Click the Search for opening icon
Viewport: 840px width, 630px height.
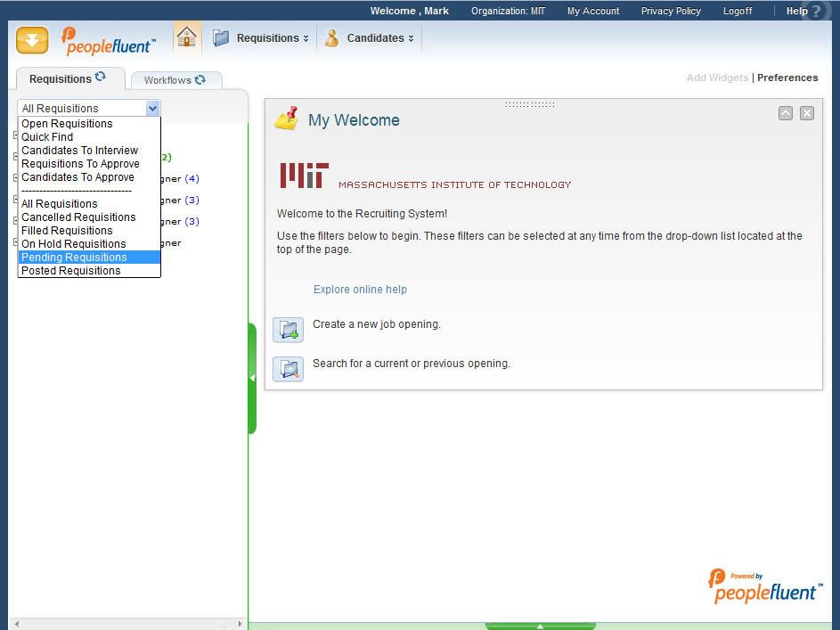pos(288,368)
